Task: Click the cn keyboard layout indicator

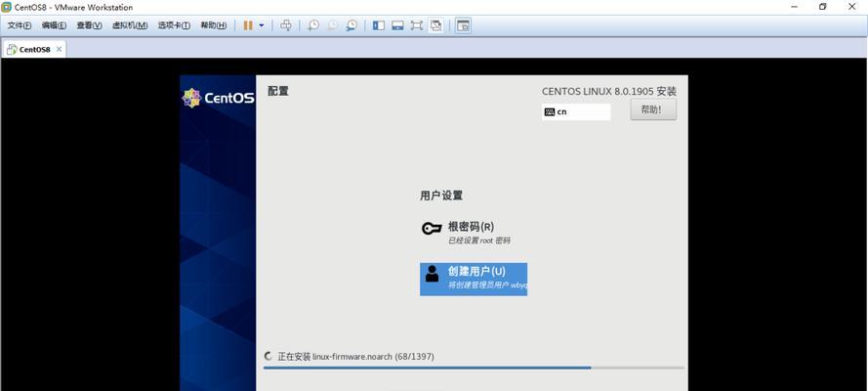Action: (576, 111)
